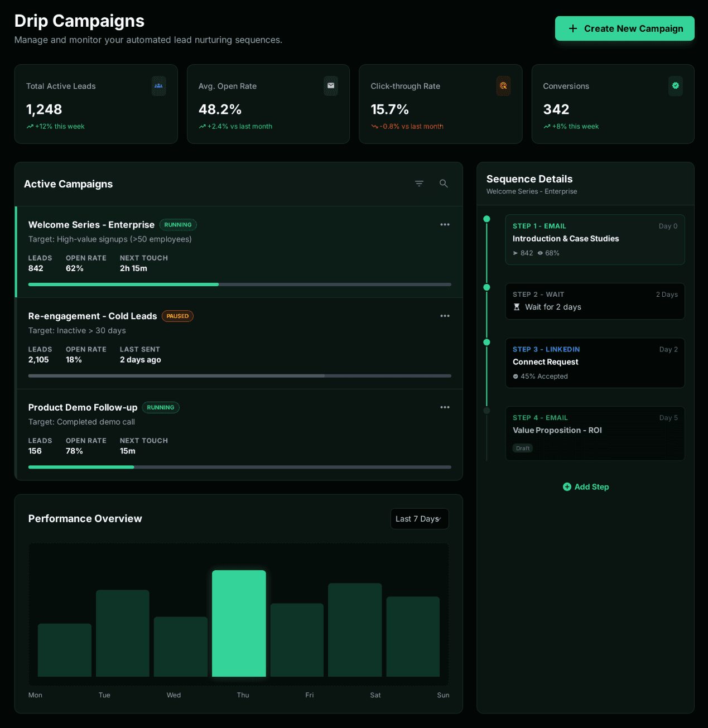Click the Click-through Rate cursor icon
Viewport: 708px width, 728px height.
click(x=503, y=86)
